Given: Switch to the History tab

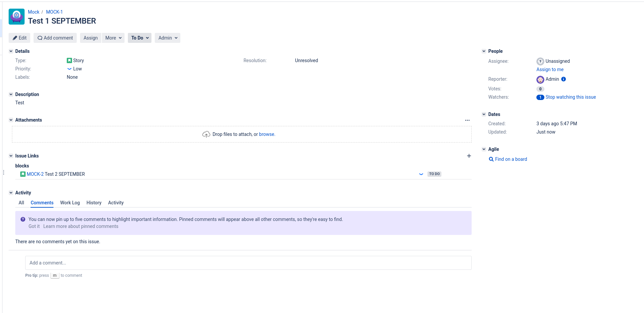Looking at the screenshot, I should coord(94,203).
